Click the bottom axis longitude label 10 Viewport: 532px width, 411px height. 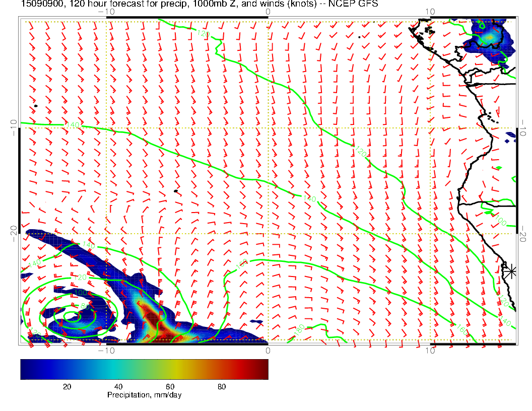point(430,351)
